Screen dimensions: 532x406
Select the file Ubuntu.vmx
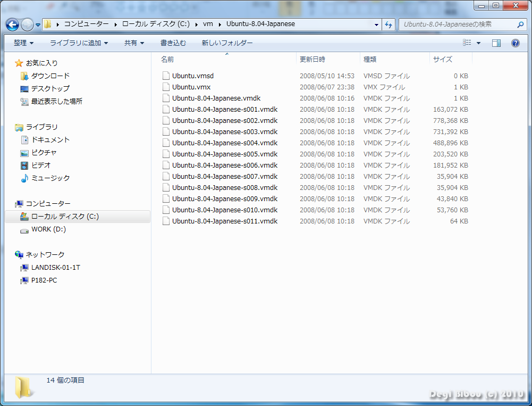191,87
